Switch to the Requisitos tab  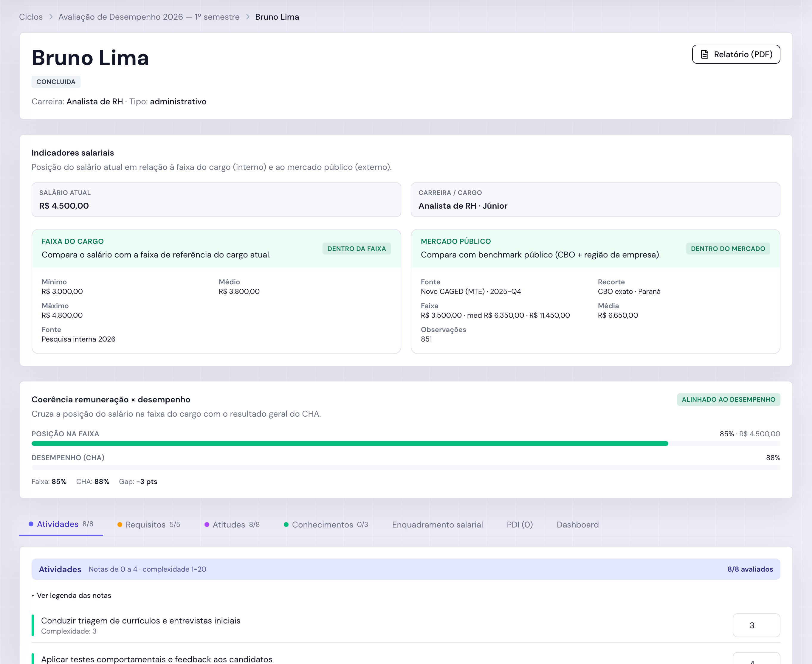coord(149,525)
